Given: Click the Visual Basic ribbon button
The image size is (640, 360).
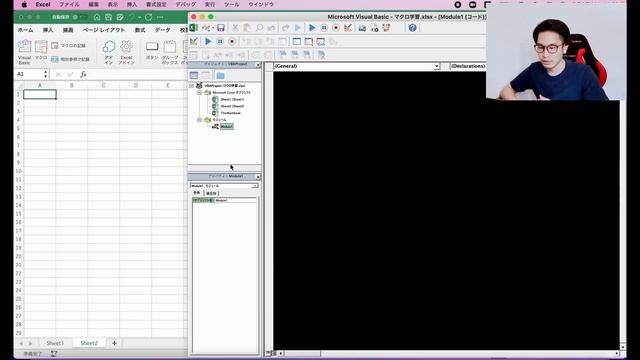Looking at the screenshot, I should [24, 52].
